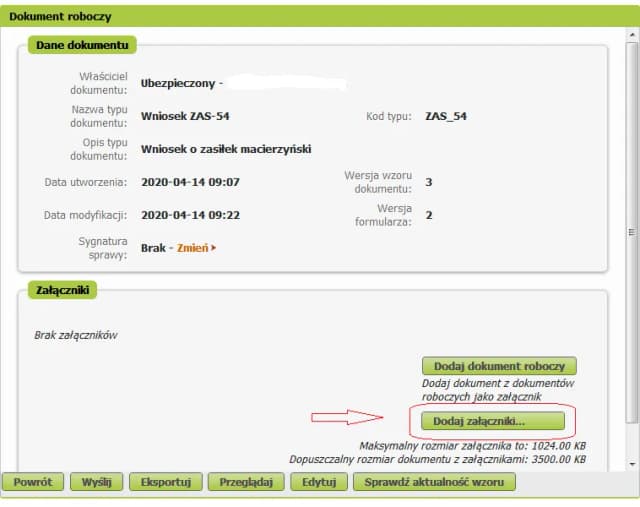This screenshot has width=640, height=507.
Task: Send the document with Wyślij
Action: 96,482
